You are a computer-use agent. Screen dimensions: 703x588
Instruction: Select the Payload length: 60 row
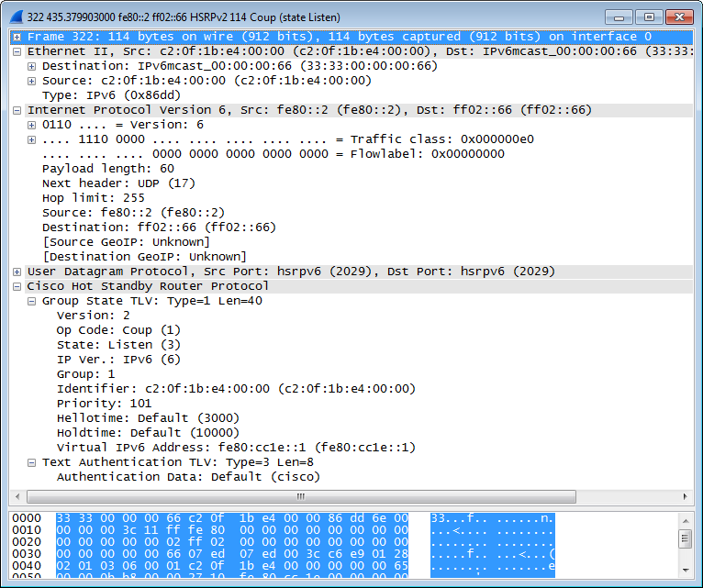click(x=108, y=169)
